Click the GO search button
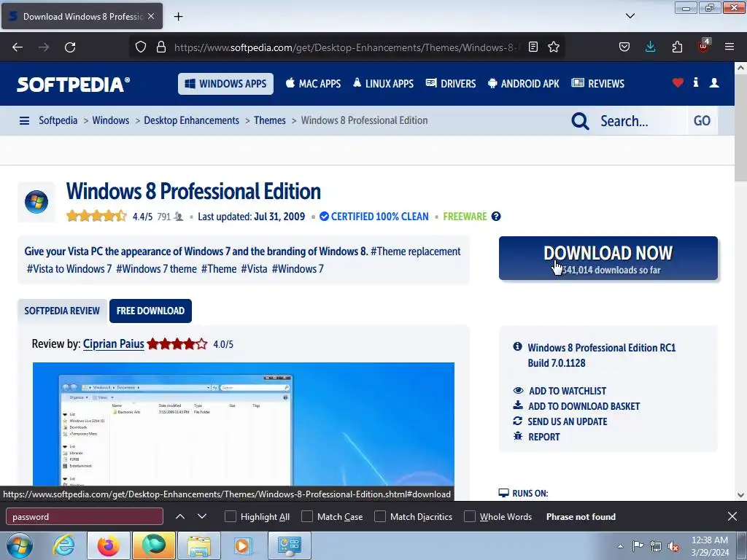This screenshot has width=747, height=560. tap(702, 121)
